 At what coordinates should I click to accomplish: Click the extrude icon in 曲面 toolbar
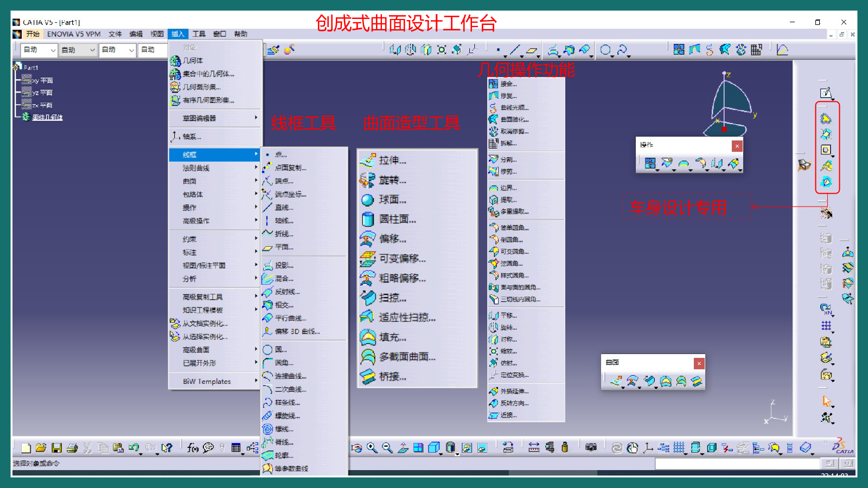tap(616, 381)
